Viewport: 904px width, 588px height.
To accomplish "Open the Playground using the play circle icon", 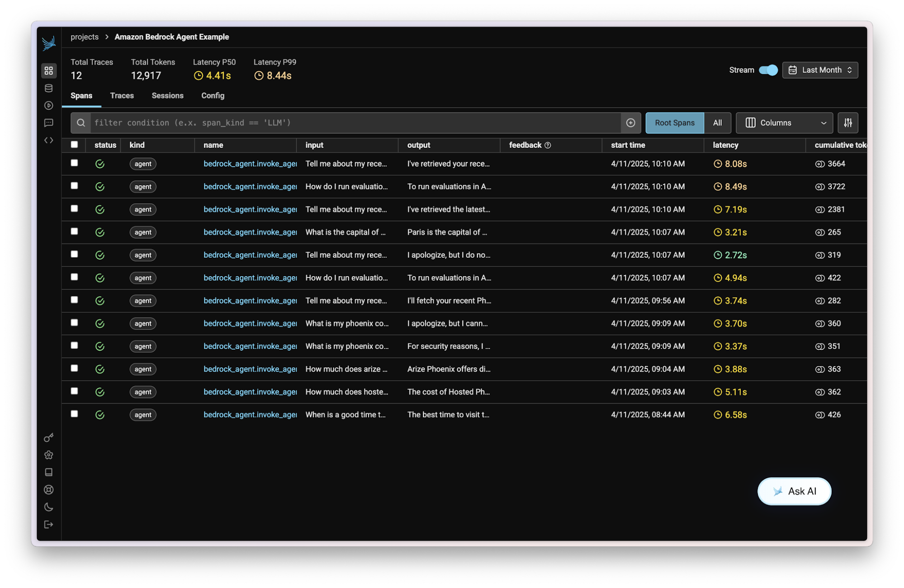I will [x=49, y=105].
